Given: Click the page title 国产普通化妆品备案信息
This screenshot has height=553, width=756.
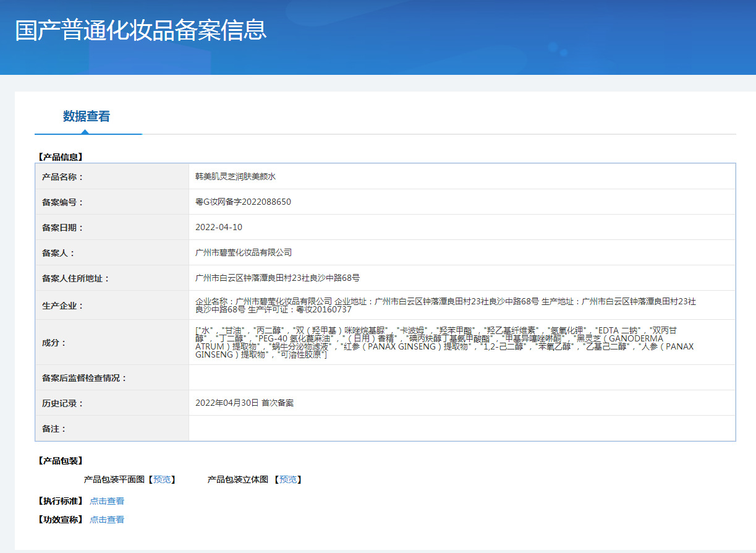Looking at the screenshot, I should click(141, 30).
